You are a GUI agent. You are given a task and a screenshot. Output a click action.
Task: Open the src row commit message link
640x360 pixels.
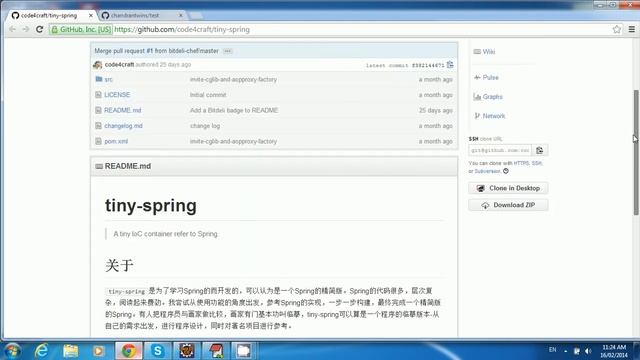[x=233, y=80]
